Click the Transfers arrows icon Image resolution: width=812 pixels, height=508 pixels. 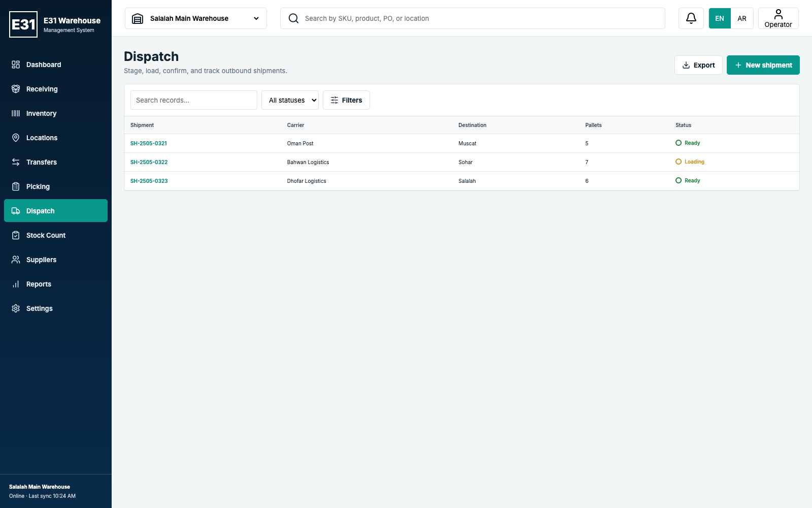point(16,162)
